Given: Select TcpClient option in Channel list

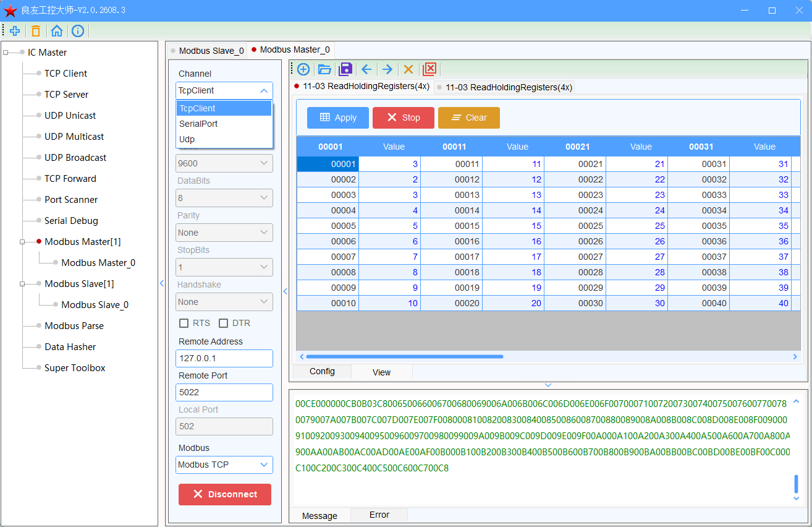Looking at the screenshot, I should 224,108.
